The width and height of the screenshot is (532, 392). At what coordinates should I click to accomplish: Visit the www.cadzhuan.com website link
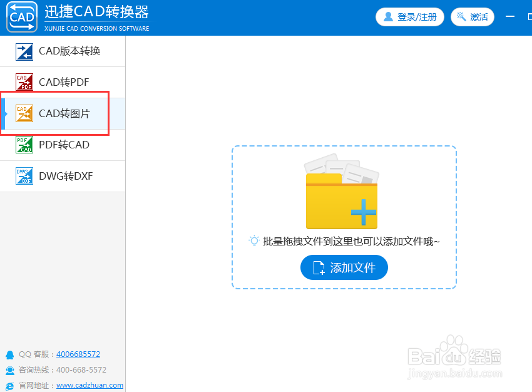(x=90, y=385)
